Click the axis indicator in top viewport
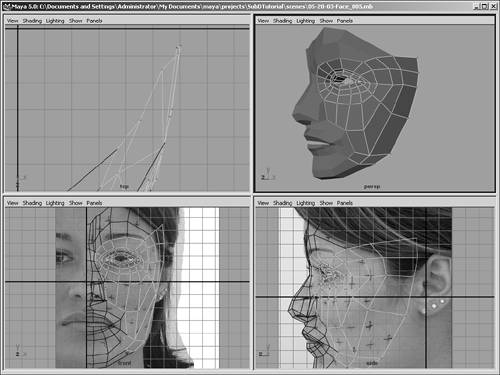The width and height of the screenshot is (500, 375). [x=20, y=181]
